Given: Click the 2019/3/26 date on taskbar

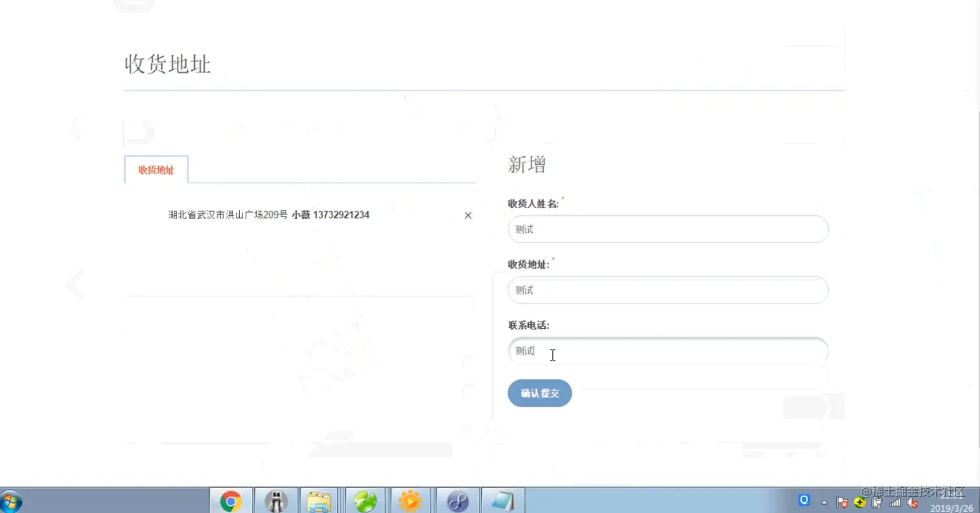Looking at the screenshot, I should coord(951,508).
